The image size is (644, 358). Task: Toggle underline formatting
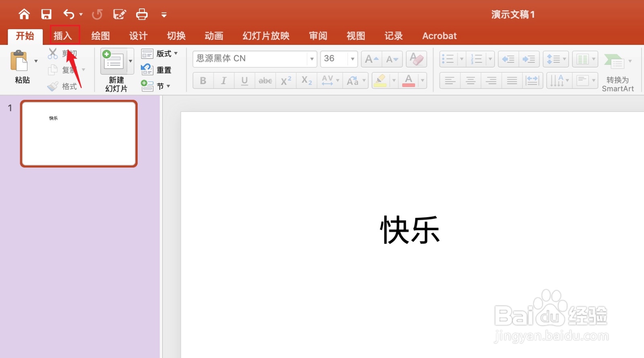[244, 81]
